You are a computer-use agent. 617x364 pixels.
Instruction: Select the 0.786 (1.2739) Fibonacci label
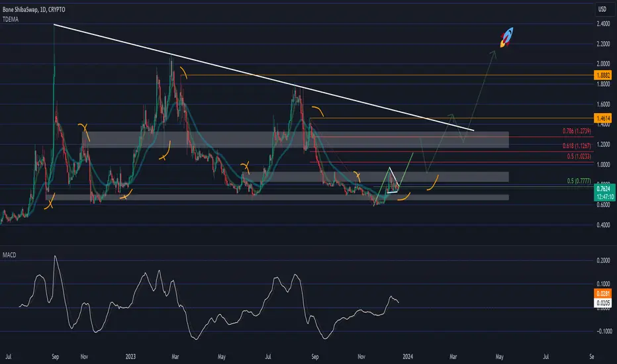pyautogui.click(x=577, y=132)
